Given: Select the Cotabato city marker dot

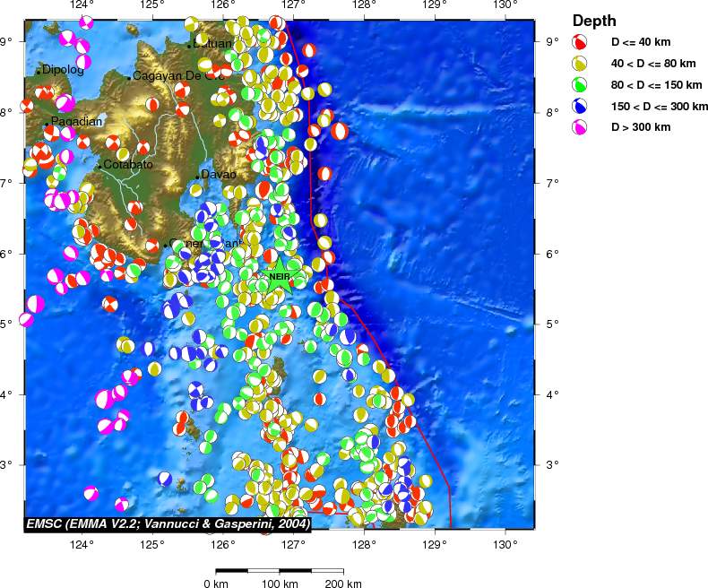Looking at the screenshot, I should (99, 166).
